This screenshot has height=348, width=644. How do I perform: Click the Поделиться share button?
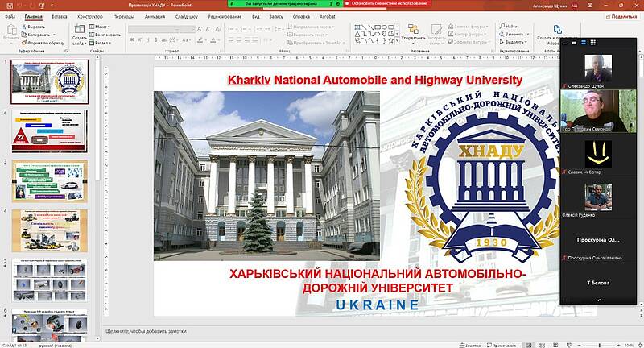(621, 16)
